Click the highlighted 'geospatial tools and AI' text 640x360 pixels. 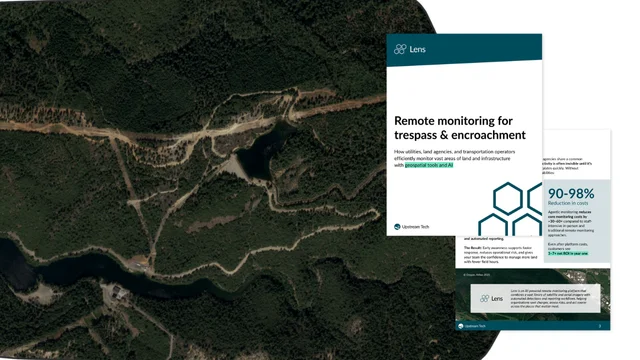click(x=429, y=165)
